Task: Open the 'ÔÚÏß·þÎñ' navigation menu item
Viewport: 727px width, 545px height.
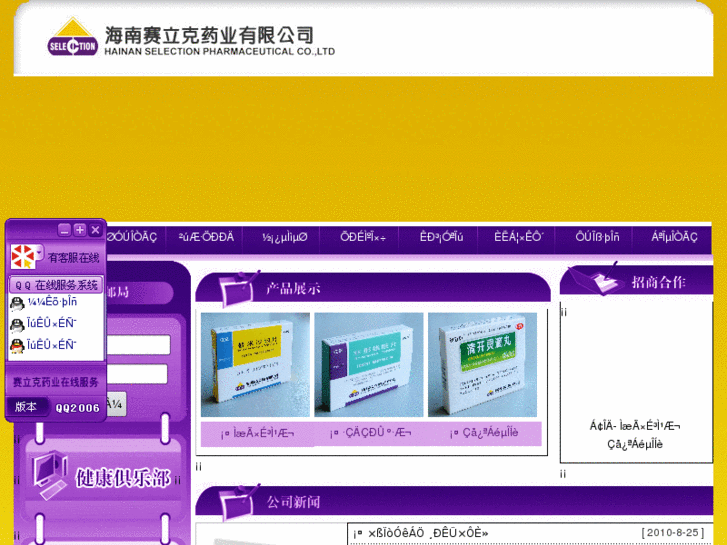Action: [597, 237]
